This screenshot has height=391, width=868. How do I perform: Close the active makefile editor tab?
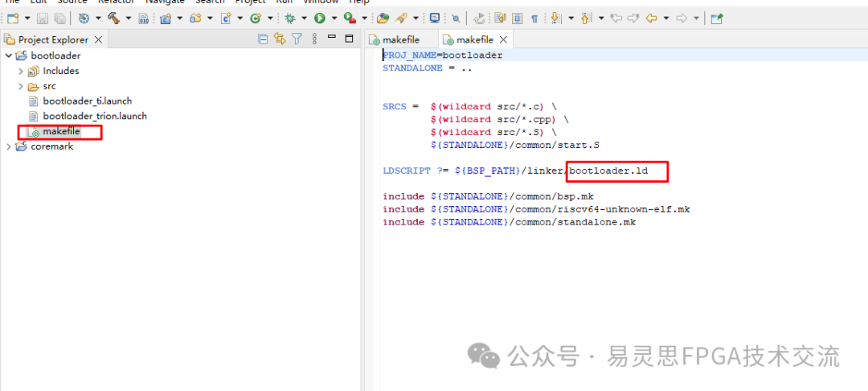pyautogui.click(x=504, y=39)
